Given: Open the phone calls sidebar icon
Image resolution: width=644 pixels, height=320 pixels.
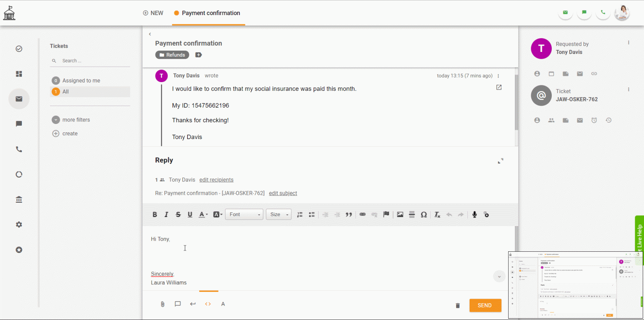Looking at the screenshot, I should point(19,149).
